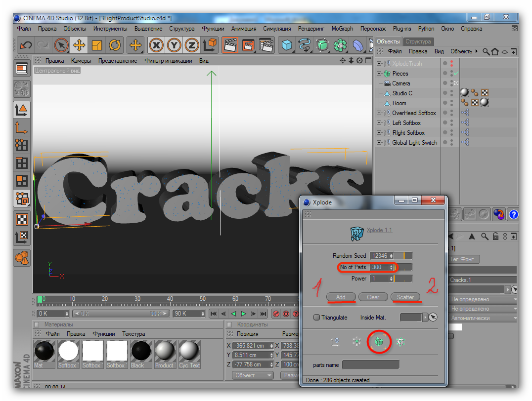Viewport: 532px width, 401px height.
Task: Toggle the X axis lock icon
Action: coord(156,45)
